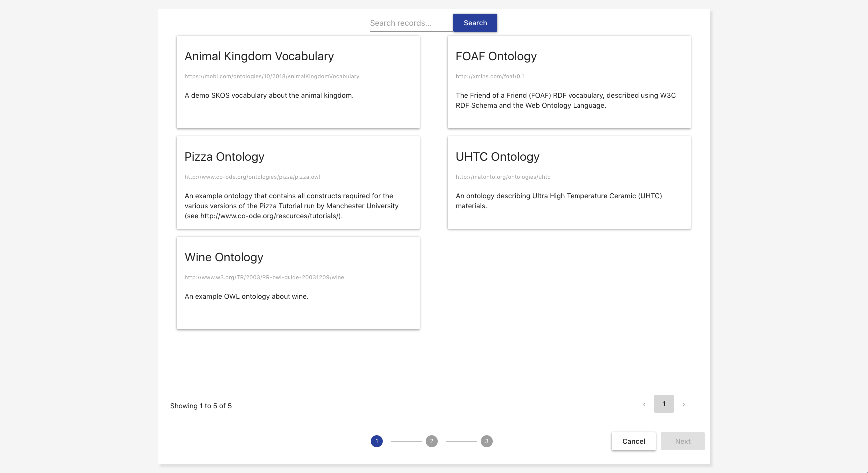Choose the Pizza Ontology record
868x473 pixels.
[x=298, y=183]
